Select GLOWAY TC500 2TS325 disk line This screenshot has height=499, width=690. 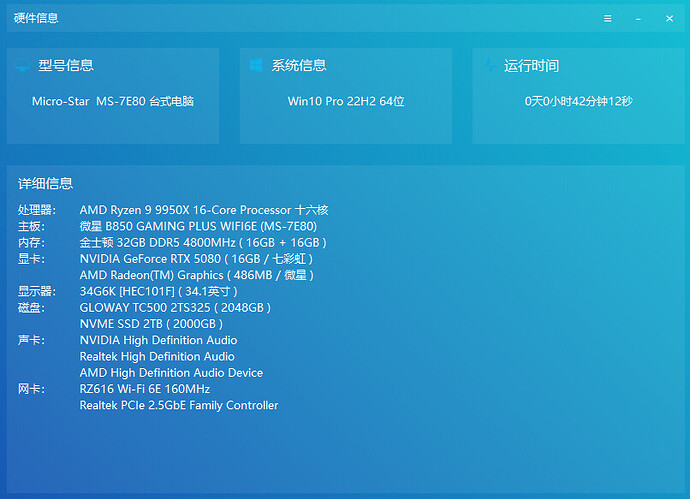175,308
